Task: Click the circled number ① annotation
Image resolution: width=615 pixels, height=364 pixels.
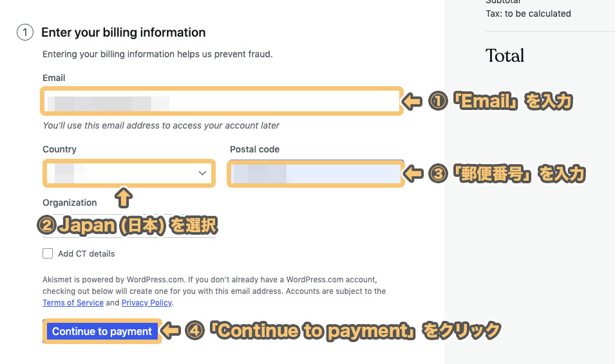Action: (x=438, y=101)
